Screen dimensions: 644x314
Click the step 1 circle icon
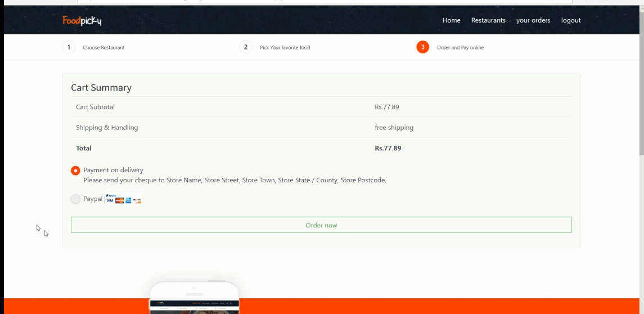tap(69, 47)
